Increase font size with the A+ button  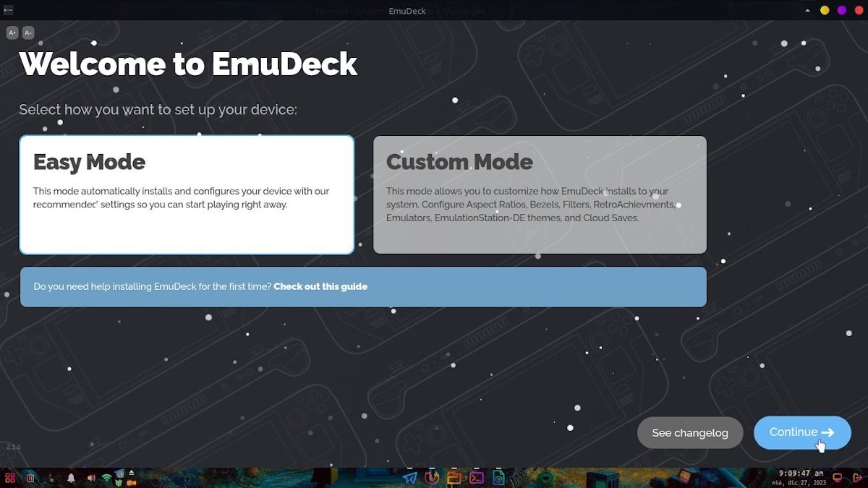coord(12,33)
